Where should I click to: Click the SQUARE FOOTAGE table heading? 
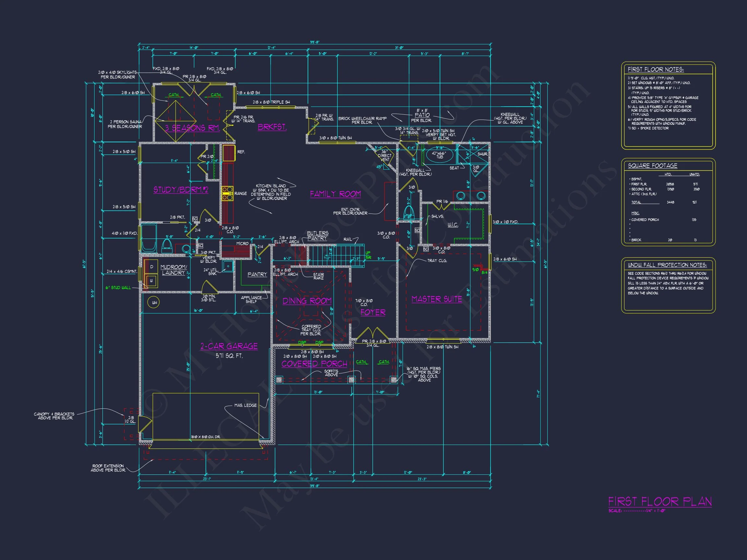point(652,166)
